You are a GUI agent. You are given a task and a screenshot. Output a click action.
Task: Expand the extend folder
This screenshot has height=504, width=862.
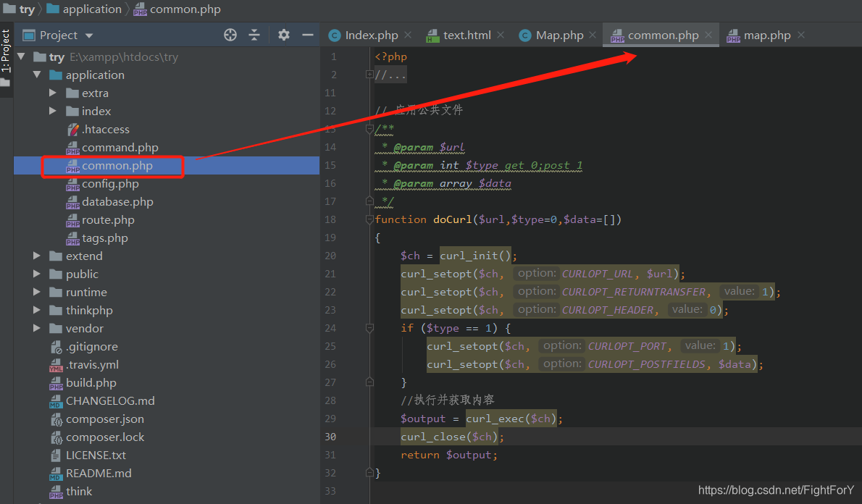click(37, 256)
